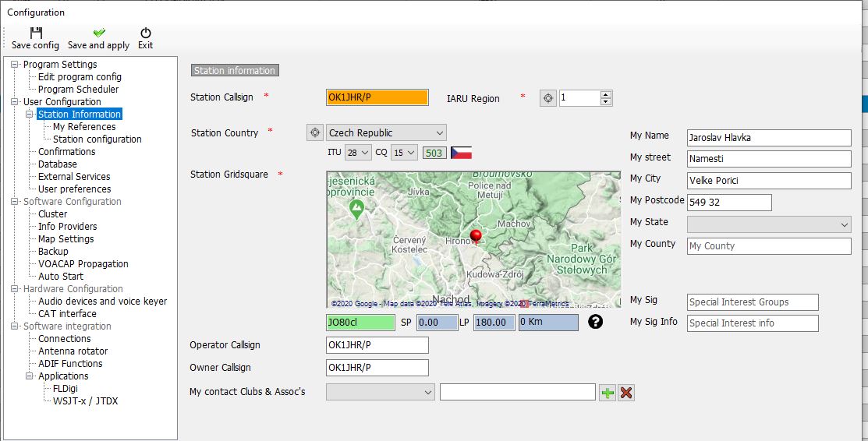Open Antenna rotator settings

point(73,351)
